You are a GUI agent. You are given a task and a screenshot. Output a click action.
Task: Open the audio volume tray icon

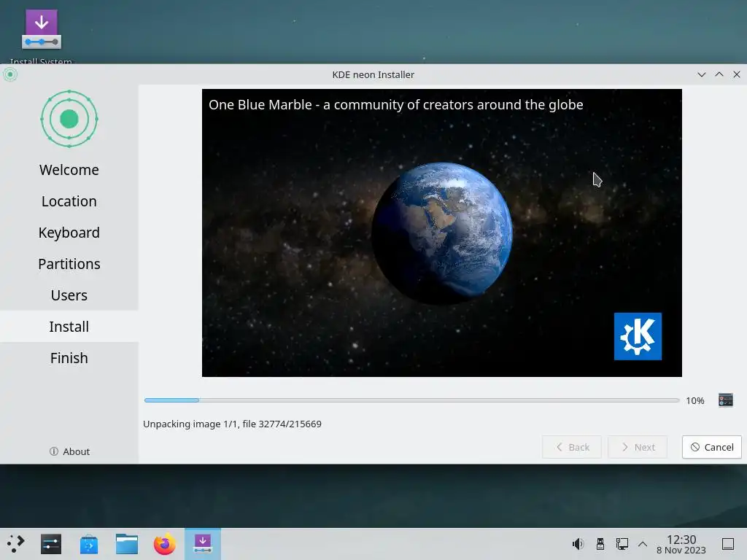(578, 544)
